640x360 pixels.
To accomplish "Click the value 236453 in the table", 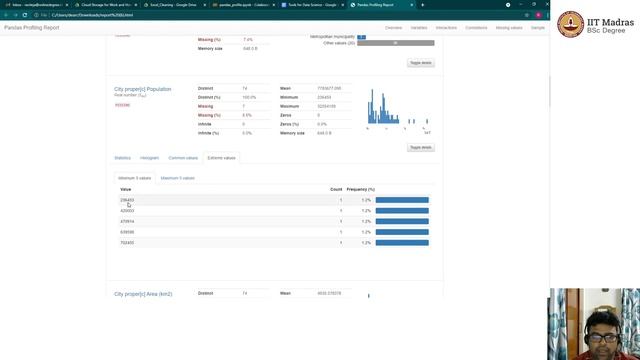I will 127,200.
